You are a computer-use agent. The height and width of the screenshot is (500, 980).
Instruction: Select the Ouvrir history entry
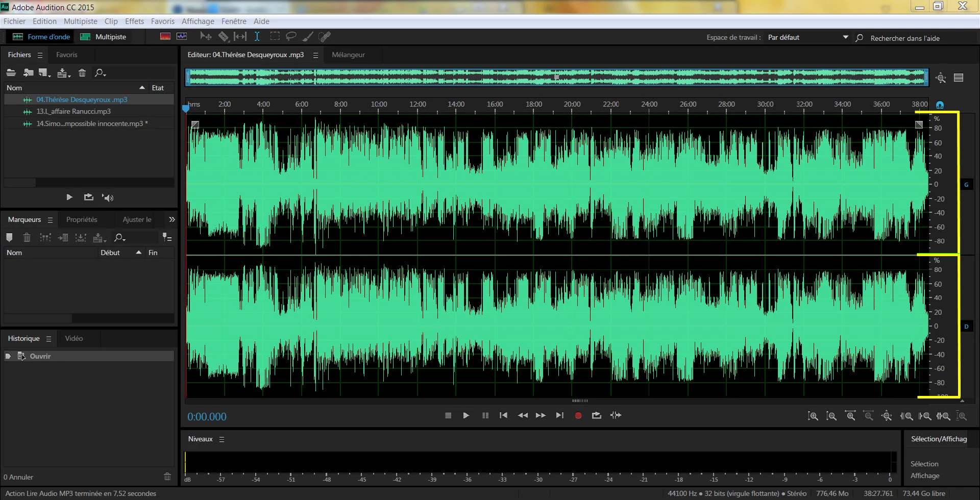89,356
